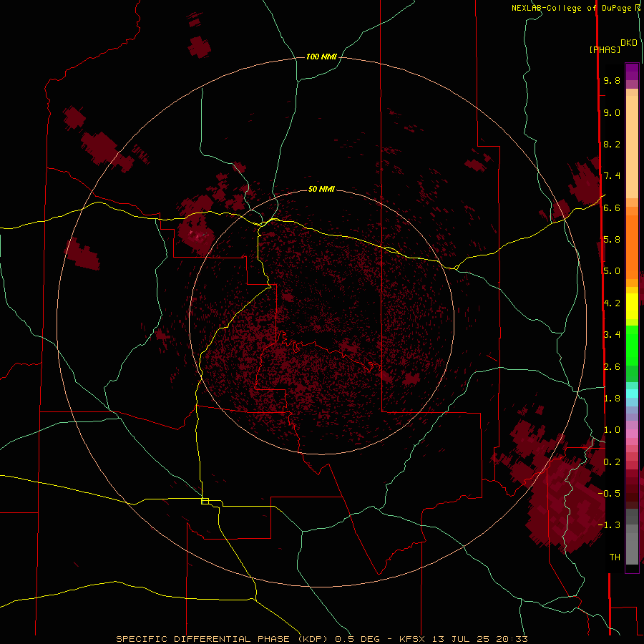The image size is (644, 644).
Task: Click the 6.6 value on the scale
Action: (x=612, y=208)
